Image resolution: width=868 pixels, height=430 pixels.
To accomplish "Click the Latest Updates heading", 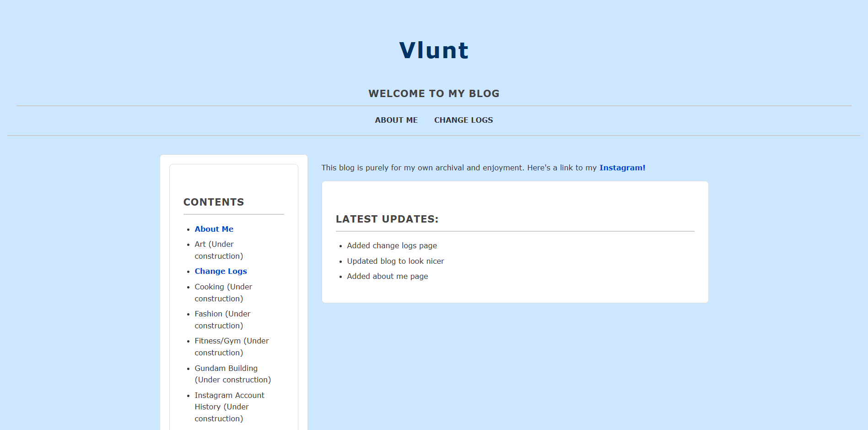I will pos(387,219).
